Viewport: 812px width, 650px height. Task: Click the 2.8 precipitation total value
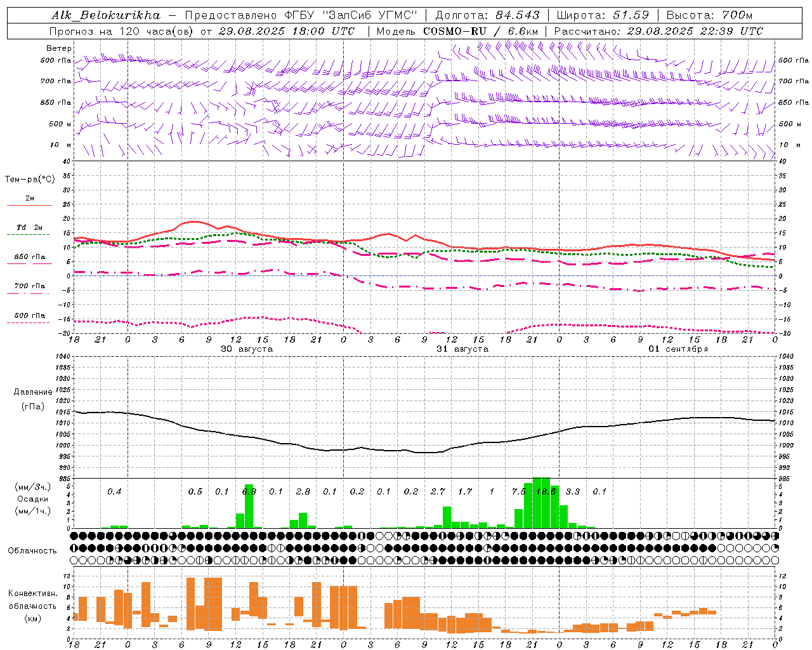coord(303,492)
